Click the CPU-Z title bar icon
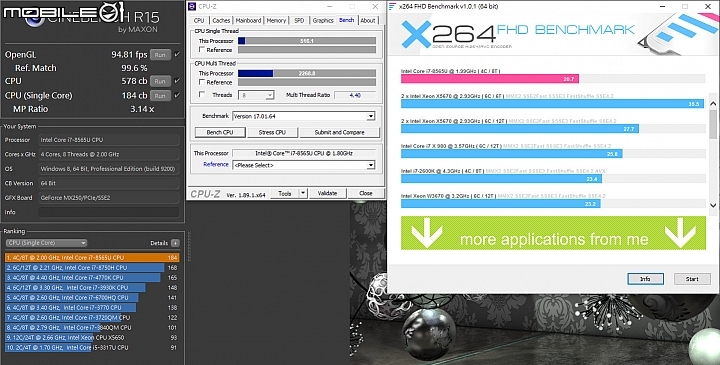Image resolution: width=720 pixels, height=365 pixels. 192,6
